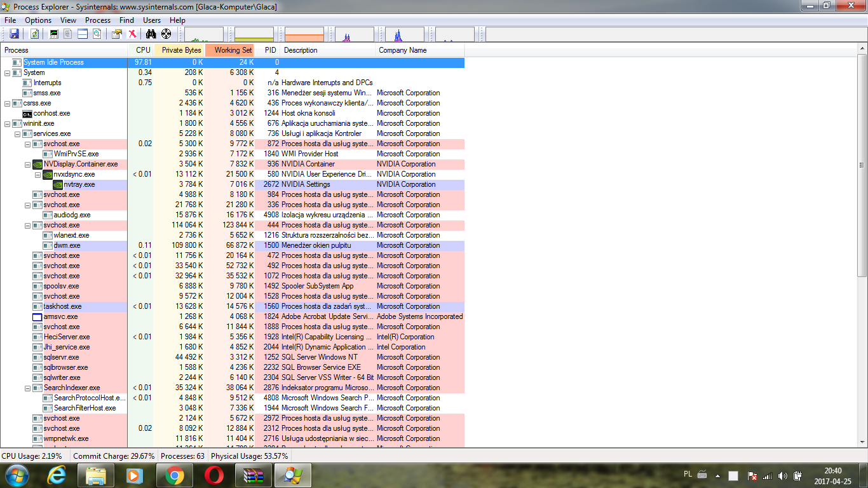The height and width of the screenshot is (488, 868).
Task: Collapse NVDisplay.Container.exe tree node
Action: (27, 164)
